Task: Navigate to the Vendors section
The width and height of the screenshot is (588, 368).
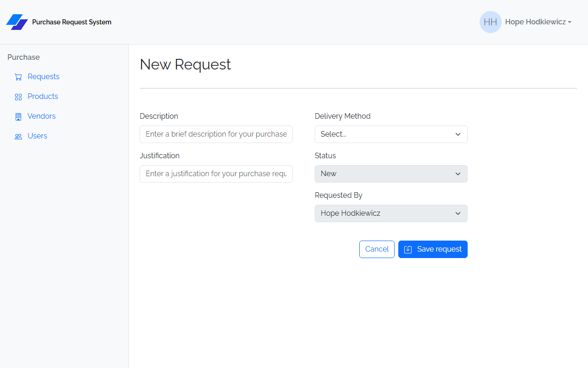Action: (x=41, y=116)
